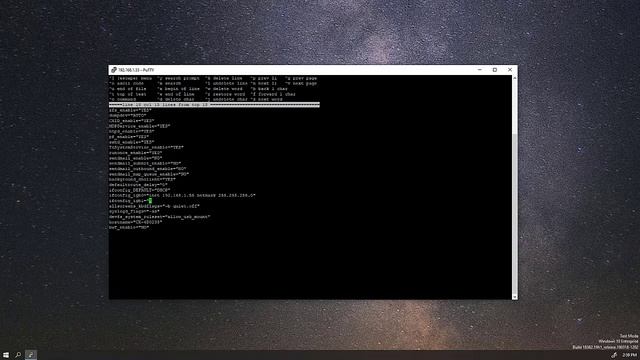Place cursor on zfs_enable line
640x360 pixels.
click(130, 110)
